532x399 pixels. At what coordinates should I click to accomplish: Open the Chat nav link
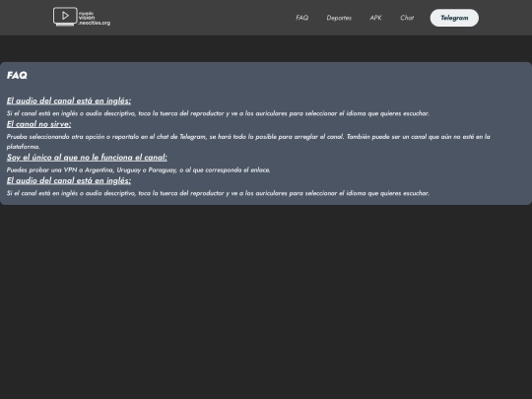pos(407,18)
